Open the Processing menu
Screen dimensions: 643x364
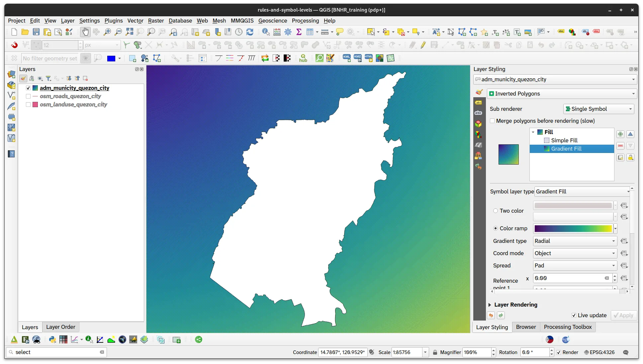click(305, 21)
